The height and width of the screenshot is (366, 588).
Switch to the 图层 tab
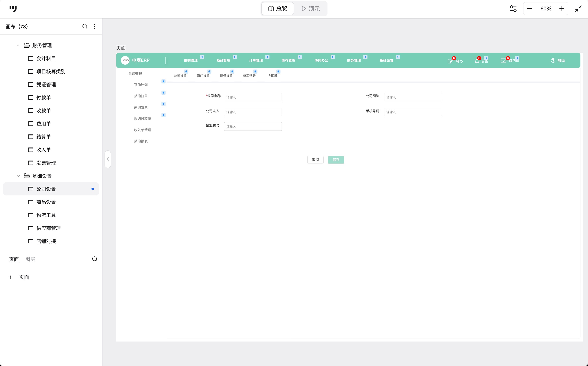tap(30, 259)
